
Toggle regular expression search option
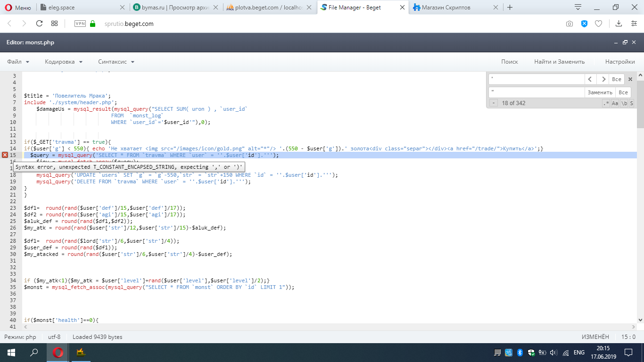pyautogui.click(x=606, y=103)
